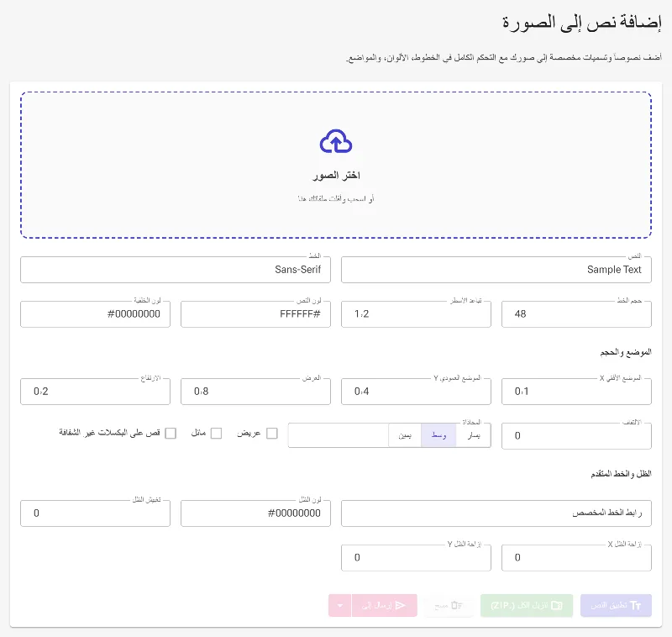
Task: Click the cloud upload icon
Action: click(x=336, y=141)
